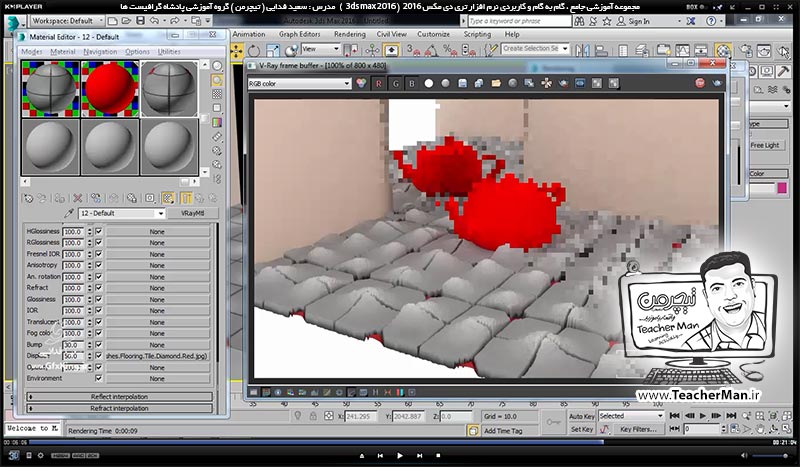The width and height of the screenshot is (800, 467).
Task: Toggle the Angle Snap button
Action: [431, 50]
